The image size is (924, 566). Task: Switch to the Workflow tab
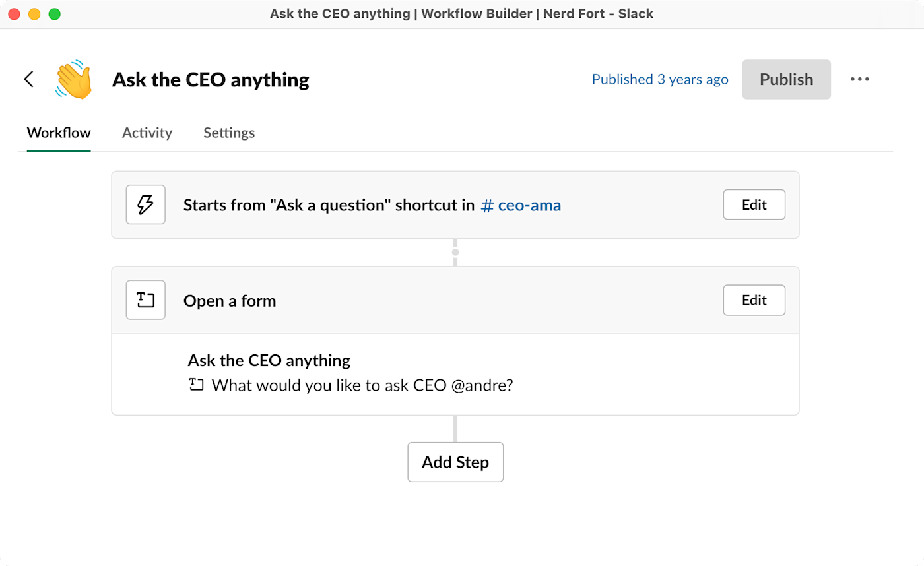click(59, 133)
